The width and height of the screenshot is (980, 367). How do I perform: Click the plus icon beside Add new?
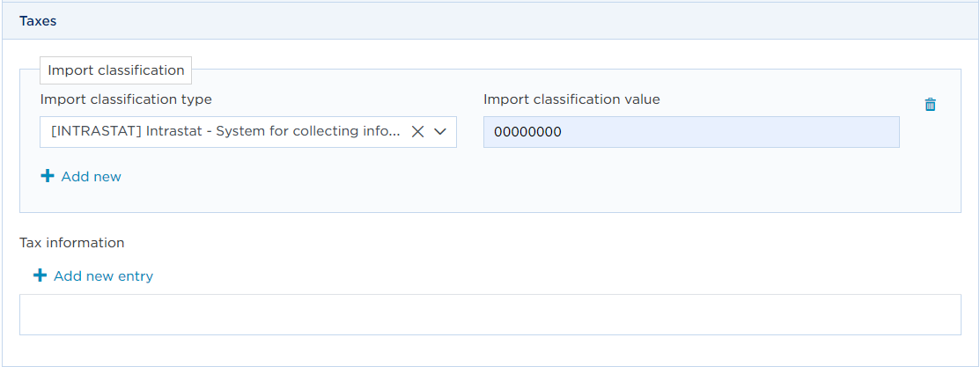coord(48,176)
